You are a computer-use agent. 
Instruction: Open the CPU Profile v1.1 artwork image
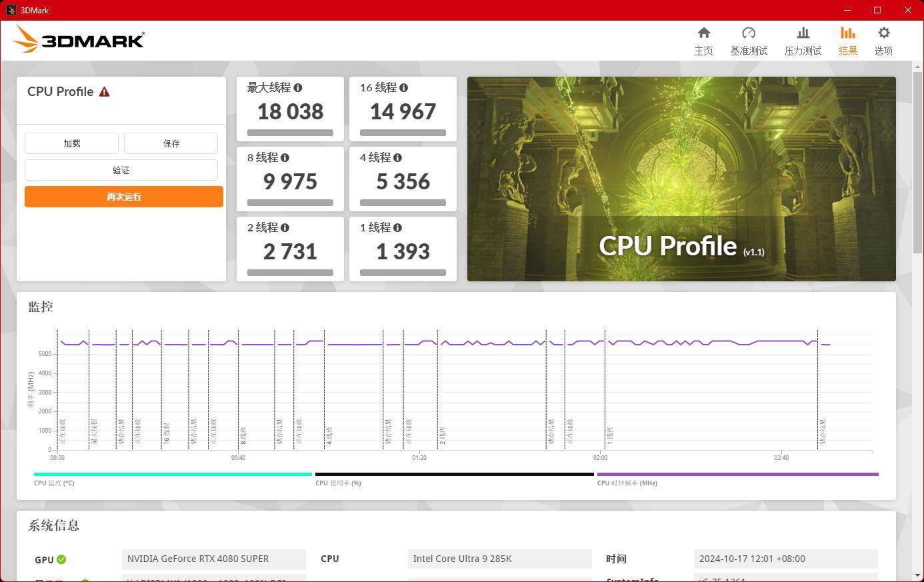tap(681, 179)
